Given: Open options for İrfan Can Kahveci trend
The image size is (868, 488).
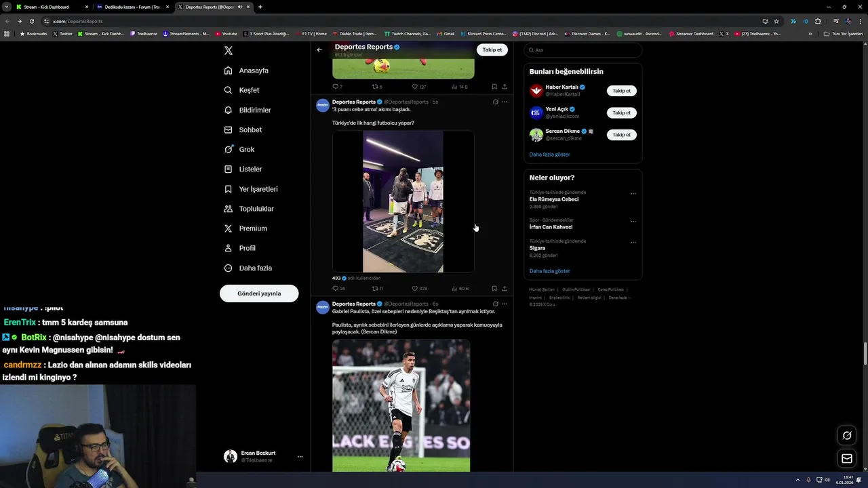Looking at the screenshot, I should click(633, 222).
